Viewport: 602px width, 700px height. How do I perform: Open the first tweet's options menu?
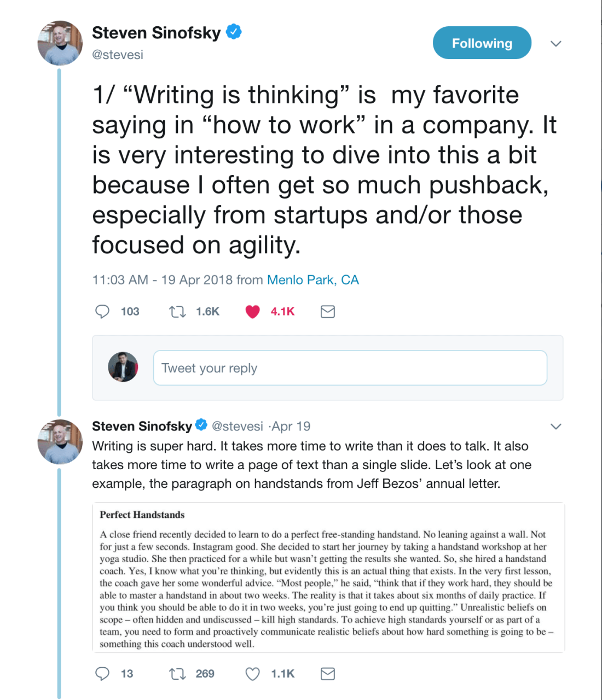pyautogui.click(x=556, y=43)
